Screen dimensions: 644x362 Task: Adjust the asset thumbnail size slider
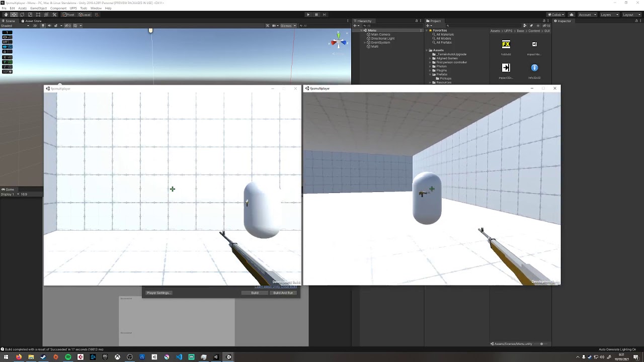pyautogui.click(x=542, y=344)
